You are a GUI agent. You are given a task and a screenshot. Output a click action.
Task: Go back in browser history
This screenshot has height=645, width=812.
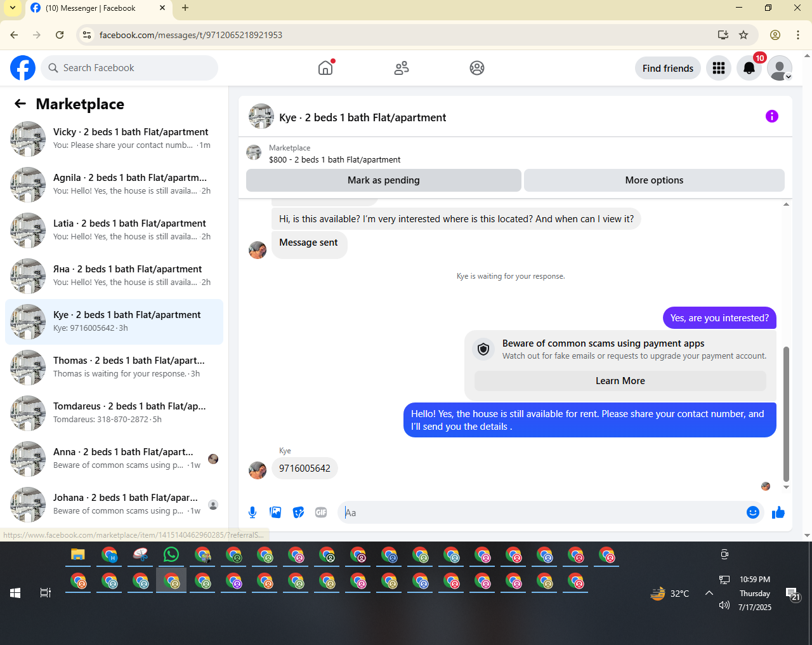14,35
